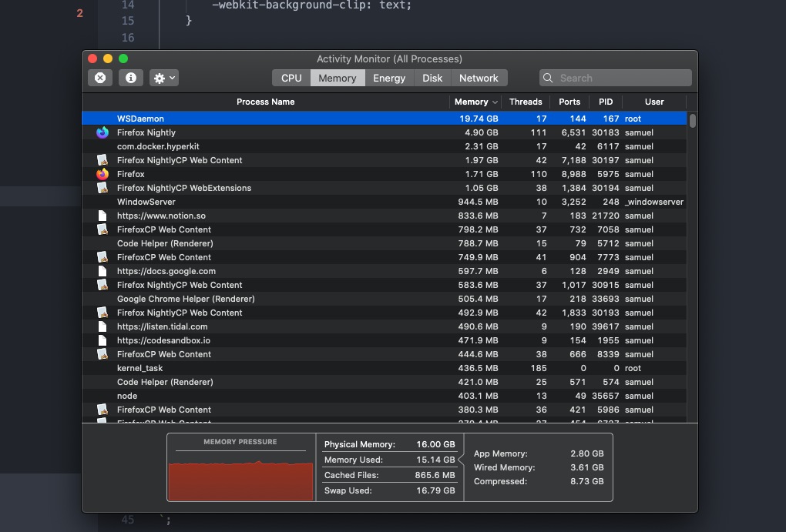Viewport: 786px width, 532px height.
Task: Select Code Helper (Renderer) 788.7 MB row
Action: (385, 243)
